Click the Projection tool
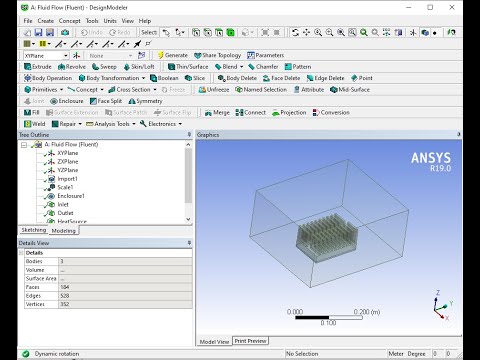The height and width of the screenshot is (360, 480). click(289, 113)
